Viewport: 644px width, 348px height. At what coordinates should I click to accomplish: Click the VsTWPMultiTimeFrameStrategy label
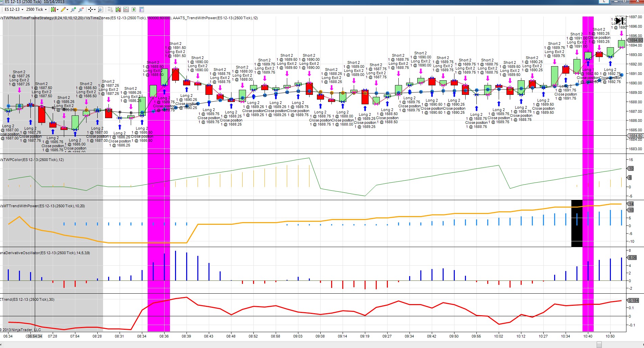pos(42,18)
